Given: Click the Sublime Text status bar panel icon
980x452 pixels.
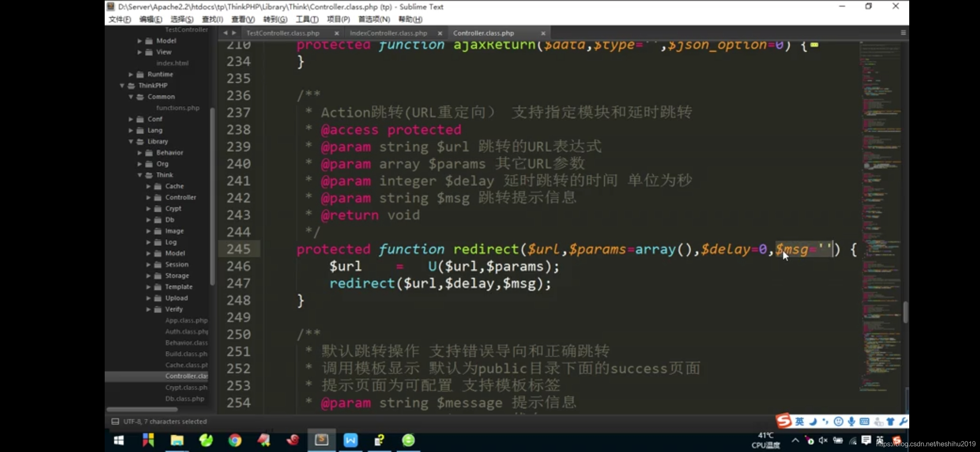Looking at the screenshot, I should 115,421.
